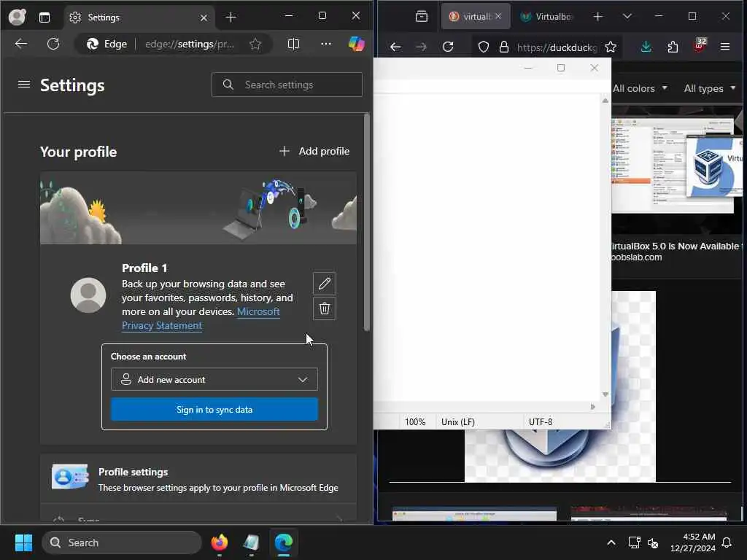Click the Edge profile avatar icon in title bar

[x=18, y=17]
